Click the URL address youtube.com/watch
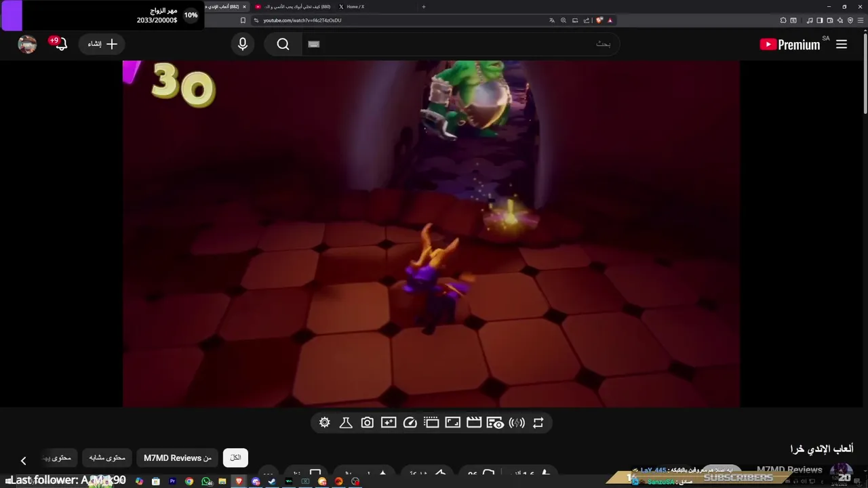Image resolution: width=868 pixels, height=488 pixels. point(302,20)
